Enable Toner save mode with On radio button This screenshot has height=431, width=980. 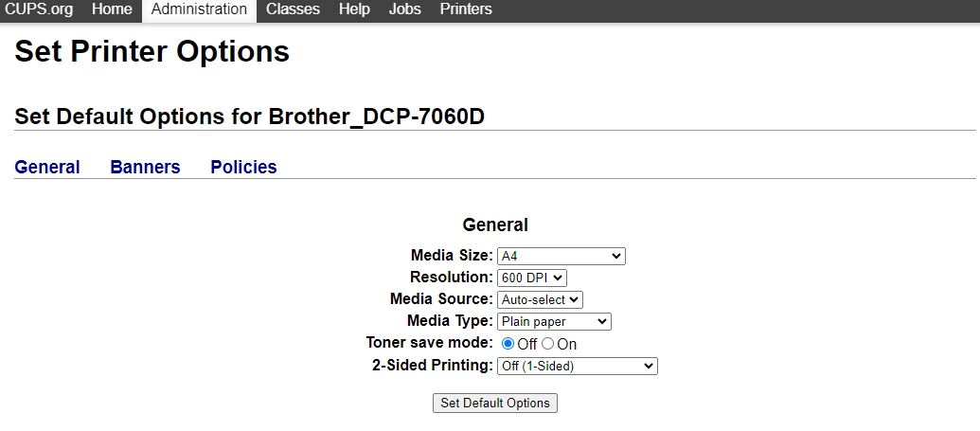pyautogui.click(x=548, y=344)
